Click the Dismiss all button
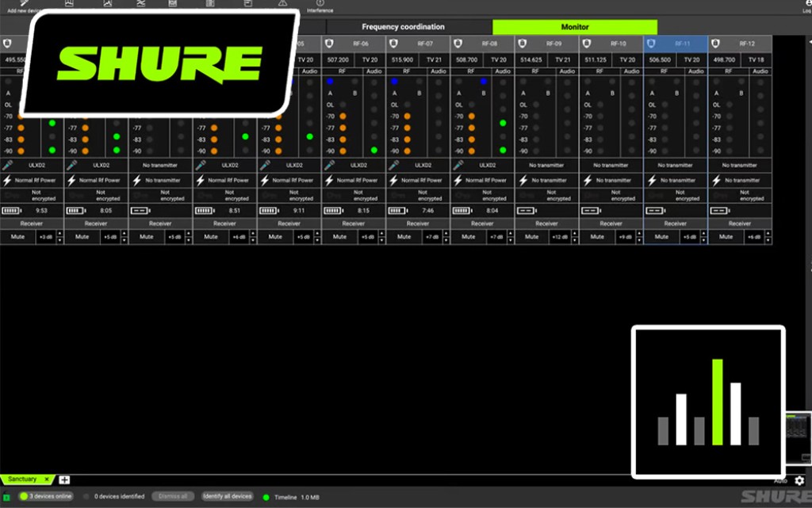Screen dimensions: 812x508 click(173, 496)
